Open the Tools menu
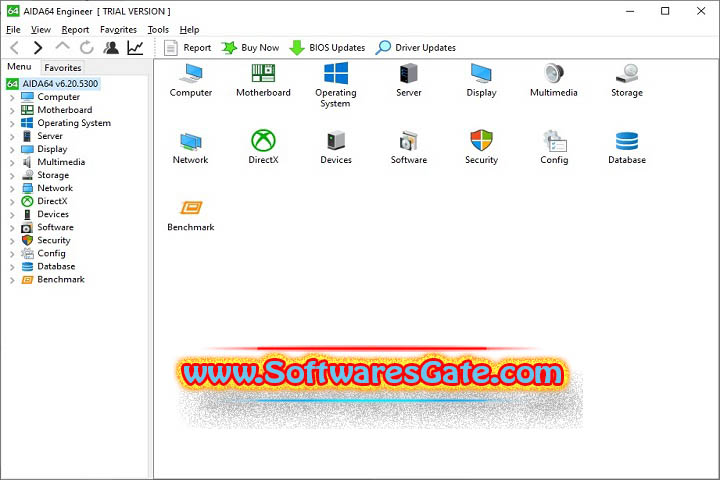This screenshot has height=480, width=720. click(158, 30)
